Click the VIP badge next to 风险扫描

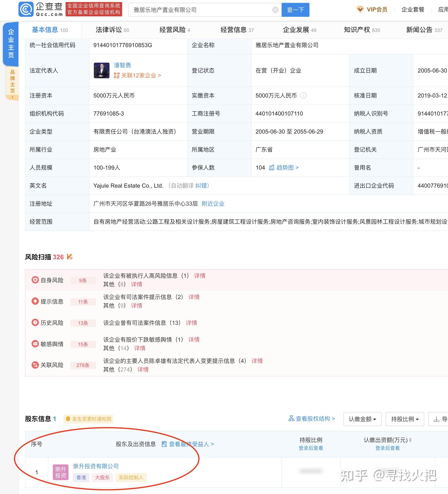tap(70, 257)
